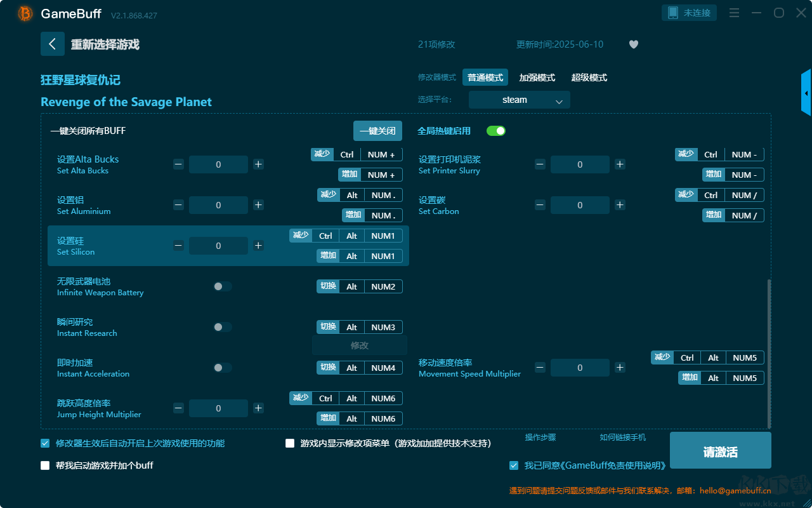Increase the Jump Height Multiplier value

(x=258, y=408)
